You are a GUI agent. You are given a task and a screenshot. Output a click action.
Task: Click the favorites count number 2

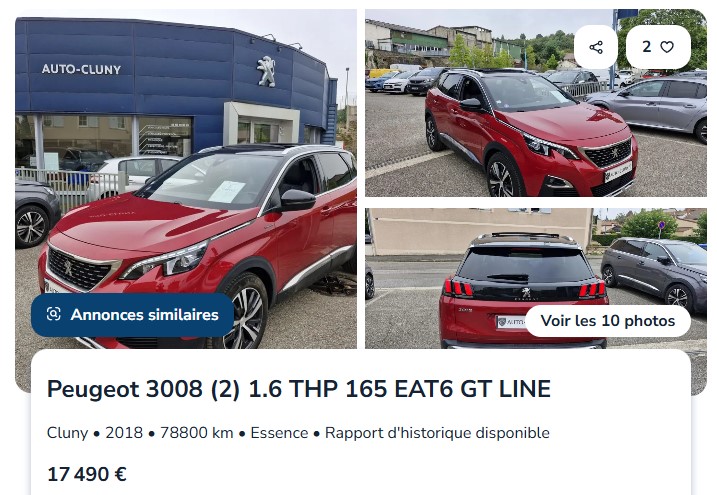coord(646,47)
